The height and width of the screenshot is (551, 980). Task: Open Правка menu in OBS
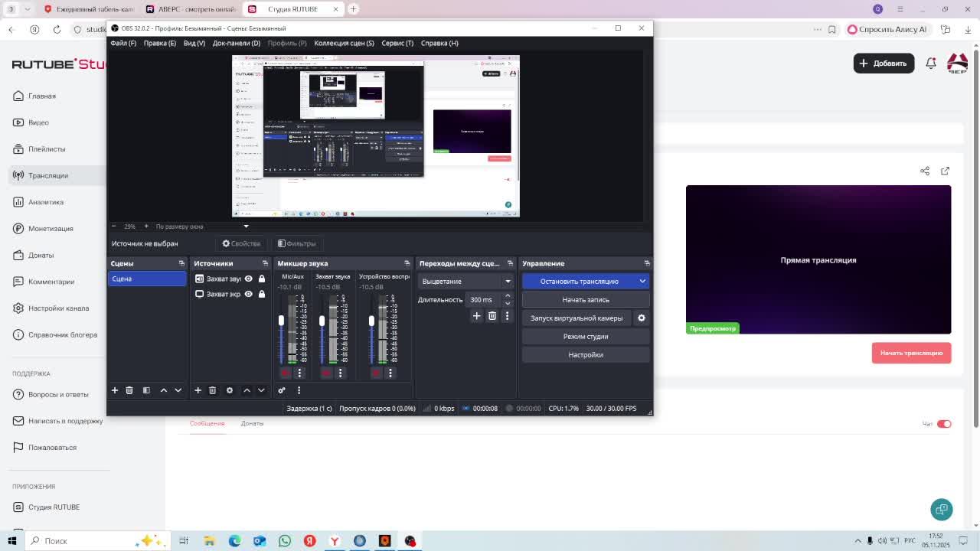click(160, 43)
